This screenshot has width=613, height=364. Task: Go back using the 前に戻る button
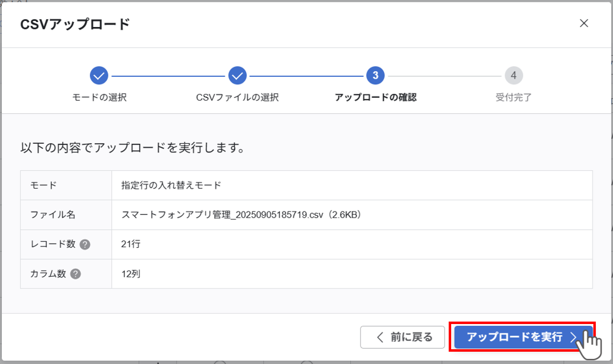point(402,337)
